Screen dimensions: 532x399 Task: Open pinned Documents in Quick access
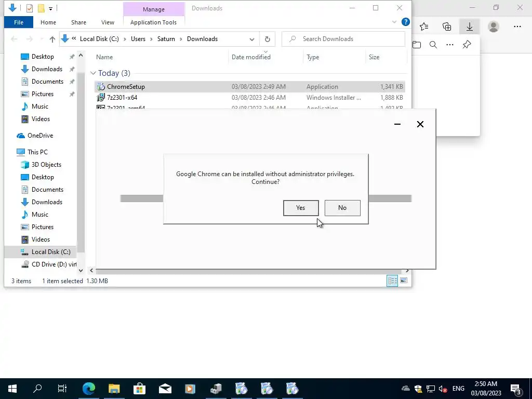coord(47,82)
